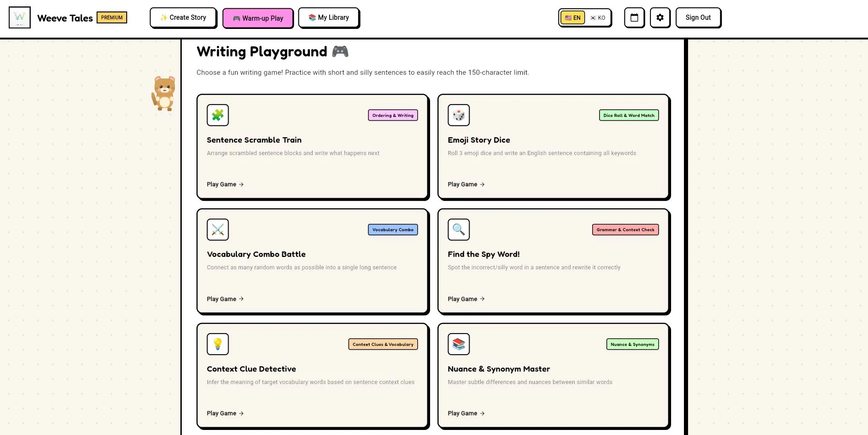Click the dice icon on Emoji Story Dice
Image resolution: width=868 pixels, height=435 pixels.
point(459,115)
